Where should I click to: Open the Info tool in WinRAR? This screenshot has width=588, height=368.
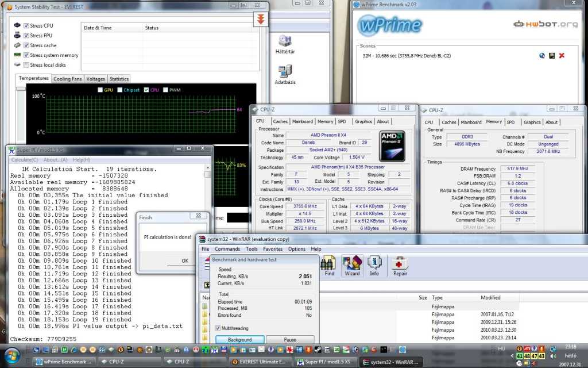(374, 266)
